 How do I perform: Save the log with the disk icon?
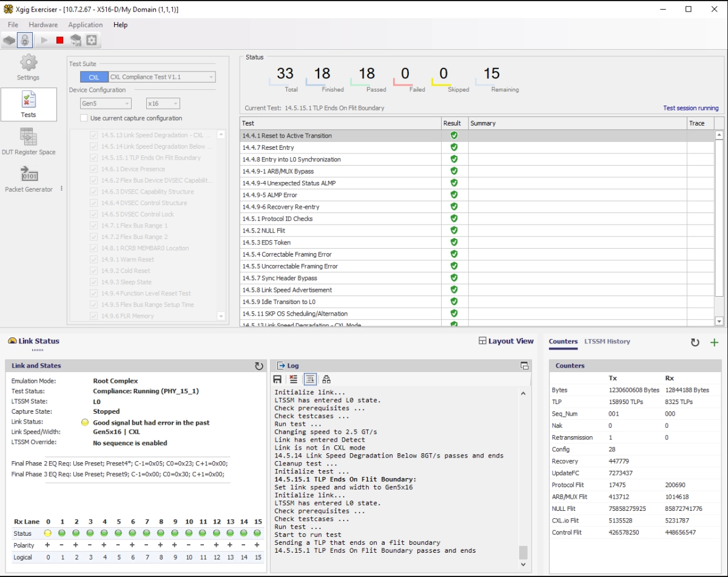click(277, 379)
